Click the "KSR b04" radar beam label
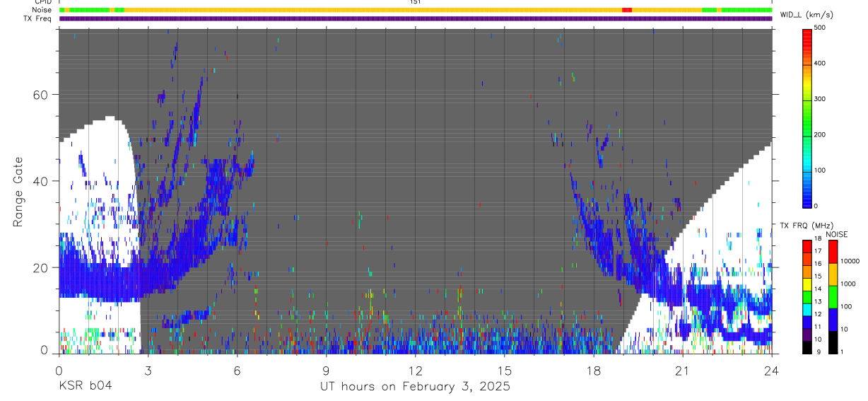The width and height of the screenshot is (868, 401). [x=85, y=387]
